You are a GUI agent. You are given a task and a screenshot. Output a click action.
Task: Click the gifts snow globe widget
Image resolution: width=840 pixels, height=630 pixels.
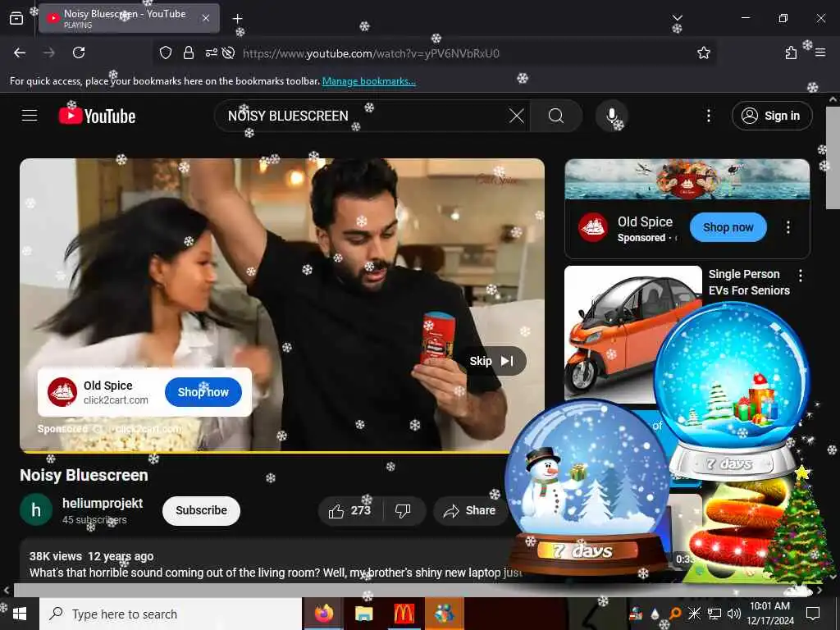tap(733, 391)
